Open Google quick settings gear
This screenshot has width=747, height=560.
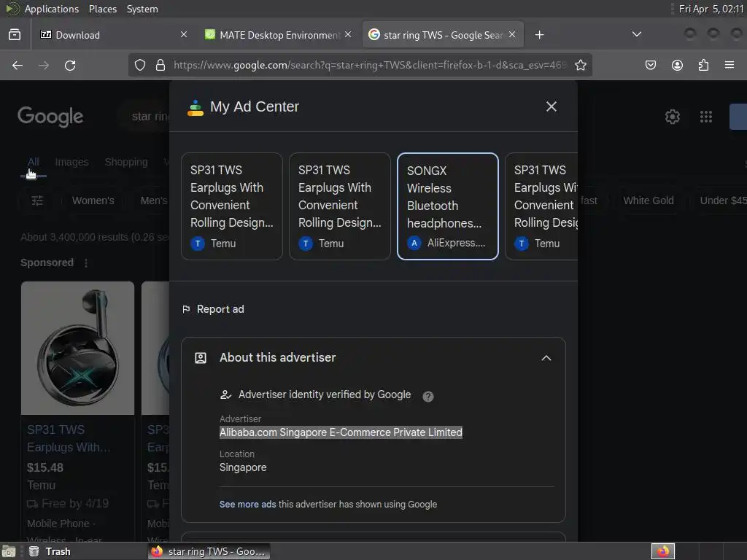(672, 117)
